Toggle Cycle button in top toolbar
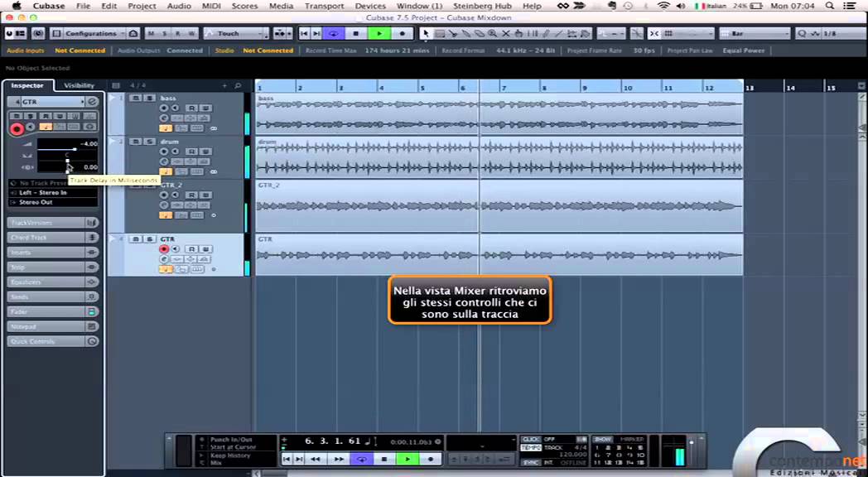The height and width of the screenshot is (477, 868). pyautogui.click(x=334, y=34)
